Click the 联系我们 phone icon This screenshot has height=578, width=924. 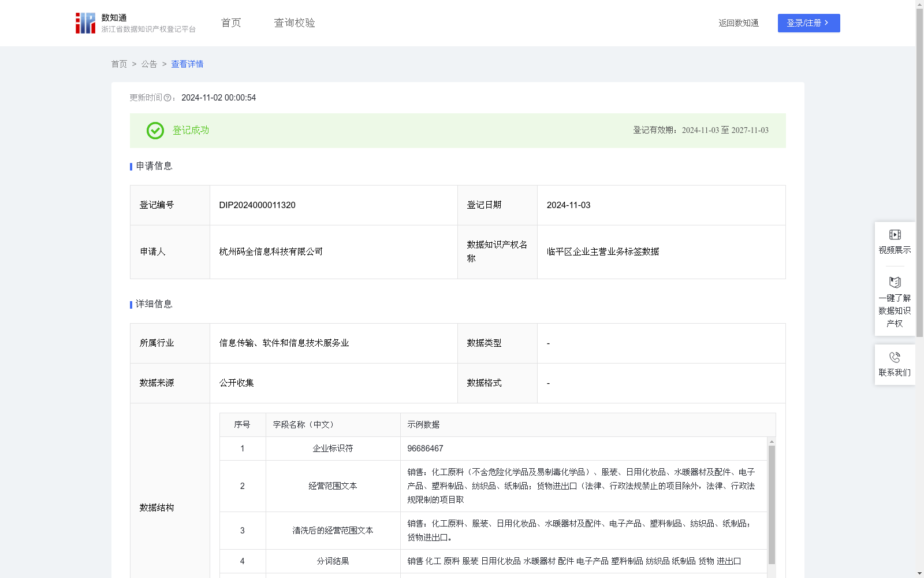click(895, 357)
